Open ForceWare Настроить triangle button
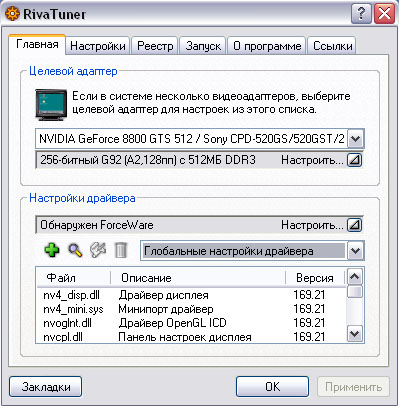Viewport: 399px width, 406px height. (x=354, y=225)
